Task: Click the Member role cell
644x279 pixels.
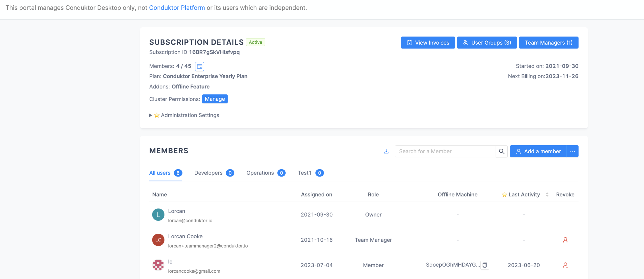Action: [373, 265]
